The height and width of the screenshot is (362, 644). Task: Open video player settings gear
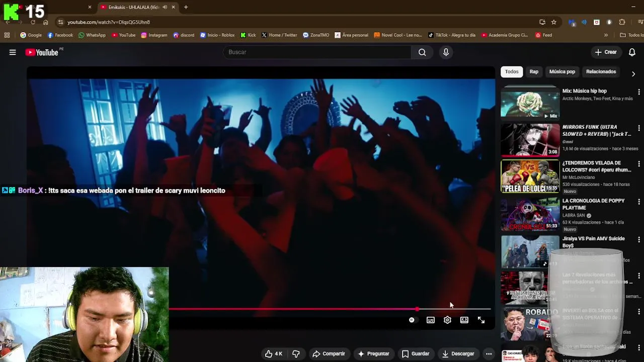click(447, 320)
